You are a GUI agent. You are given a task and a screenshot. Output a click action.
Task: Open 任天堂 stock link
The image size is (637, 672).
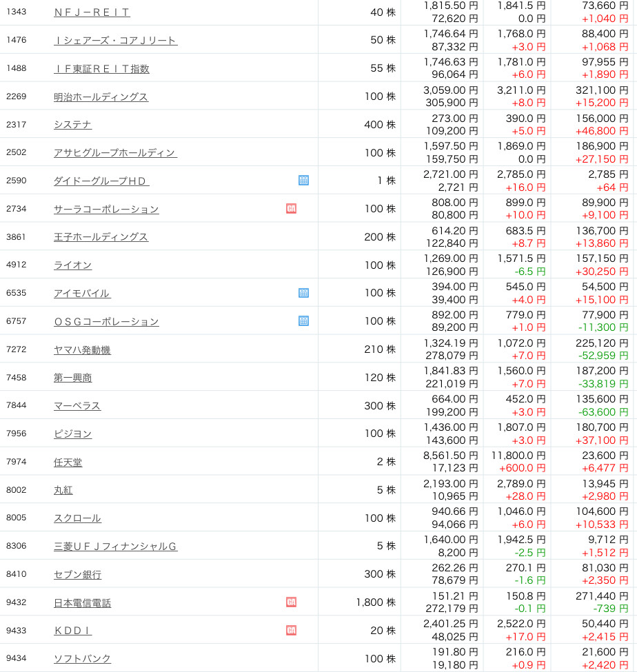click(x=68, y=462)
